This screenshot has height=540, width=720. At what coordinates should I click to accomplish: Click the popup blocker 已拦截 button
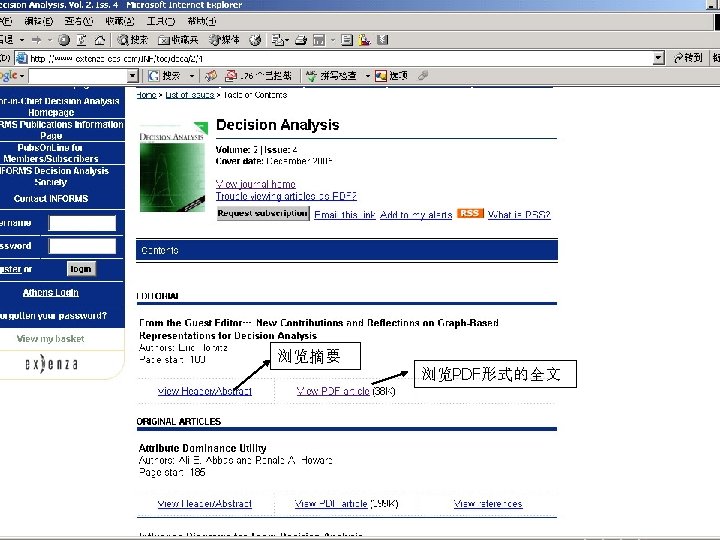259,76
